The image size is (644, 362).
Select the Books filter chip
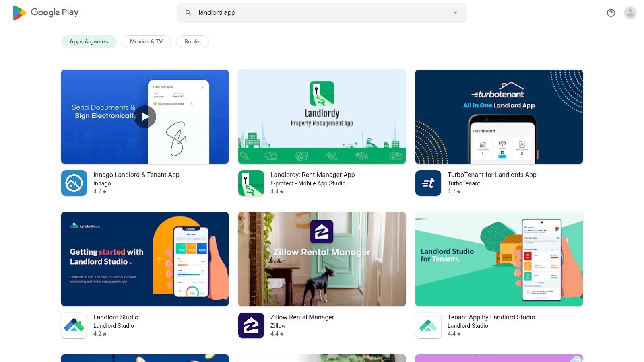pos(192,41)
